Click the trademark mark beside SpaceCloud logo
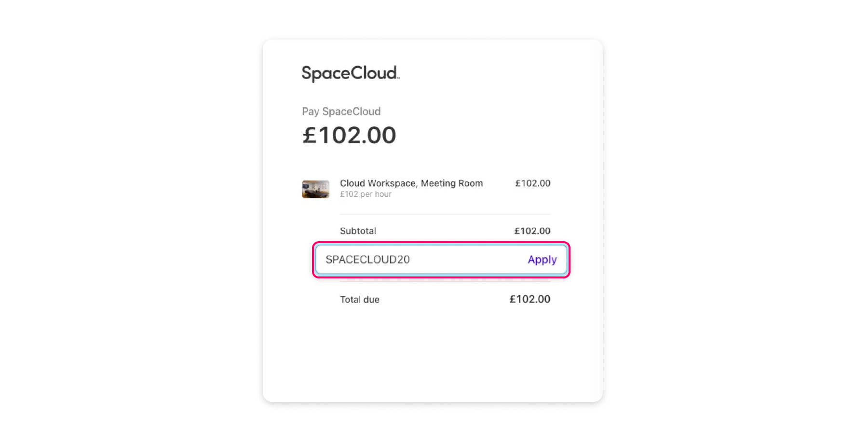This screenshot has height=441, width=868. point(398,78)
